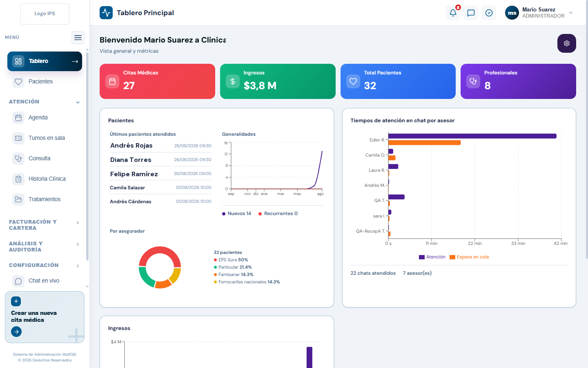Toggle the Nuevos series in Generalidades legend
This screenshot has width=588, height=368.
coord(237,213)
